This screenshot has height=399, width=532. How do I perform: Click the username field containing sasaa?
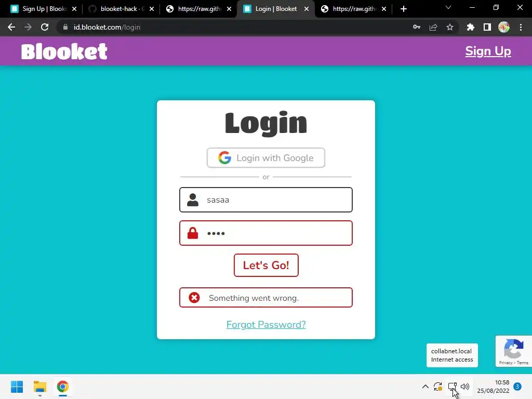point(265,200)
